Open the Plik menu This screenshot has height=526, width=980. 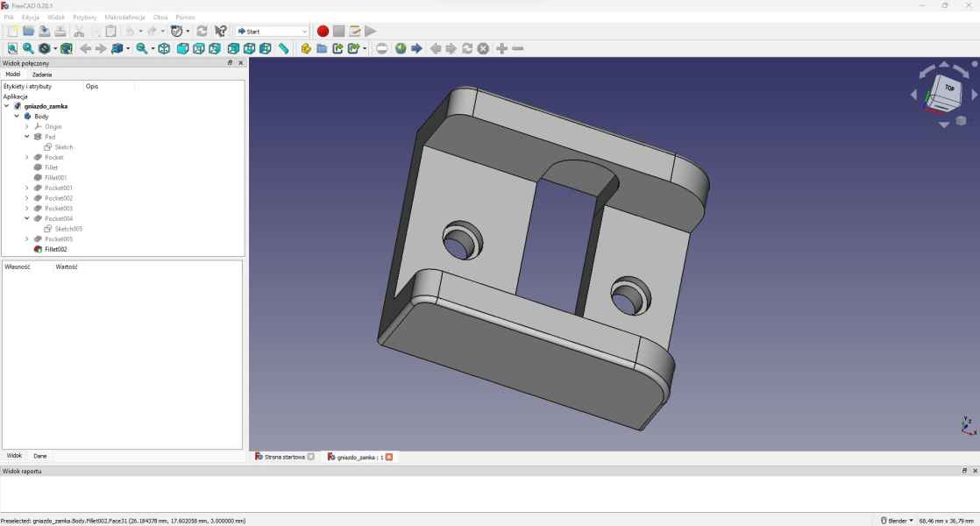(9, 18)
